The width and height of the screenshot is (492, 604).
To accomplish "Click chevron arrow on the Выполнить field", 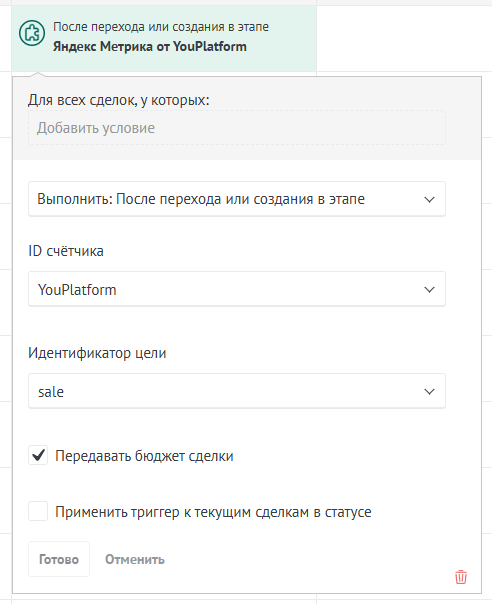I will (429, 200).
